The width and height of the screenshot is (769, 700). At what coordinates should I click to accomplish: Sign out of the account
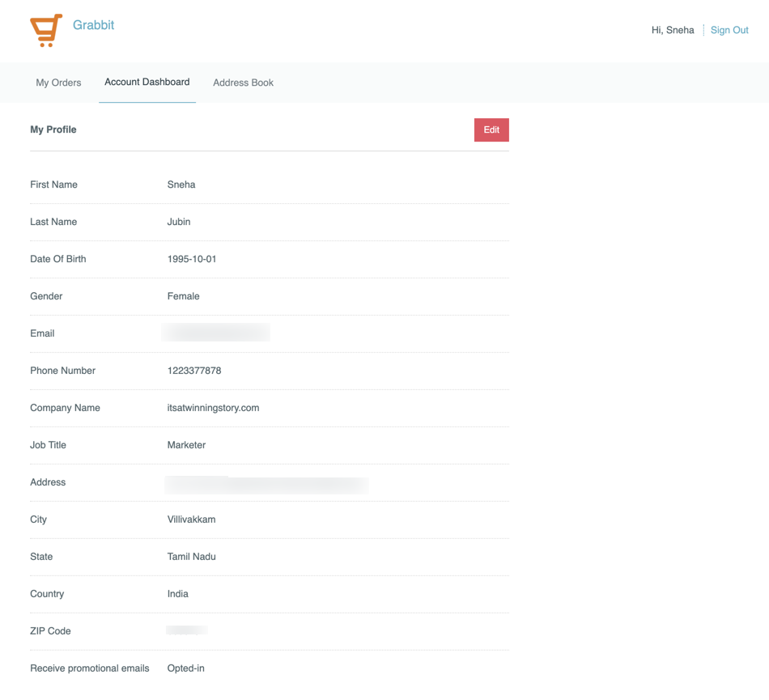(x=729, y=30)
